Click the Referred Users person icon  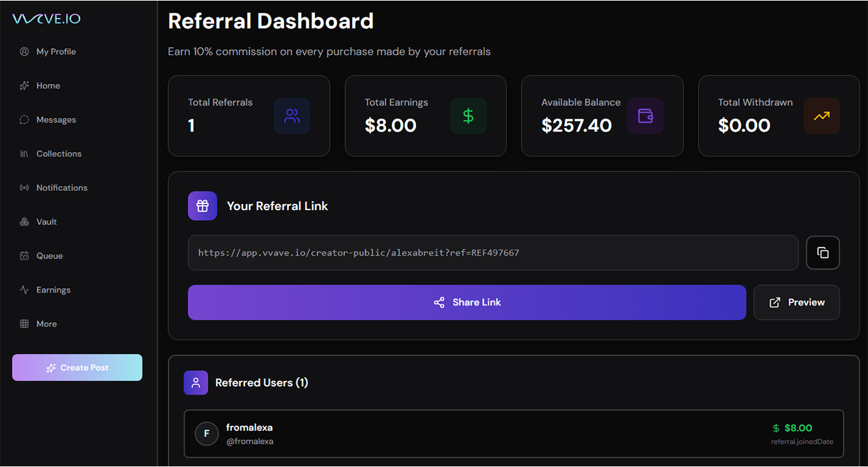tap(196, 383)
